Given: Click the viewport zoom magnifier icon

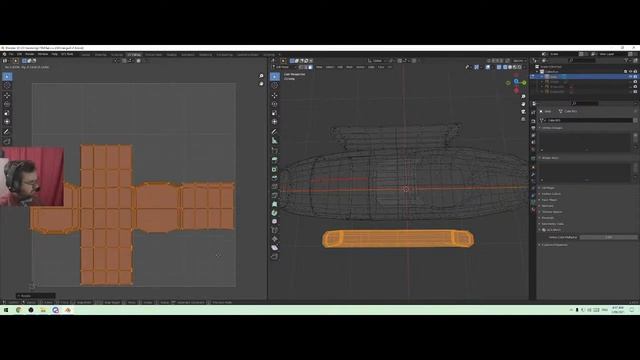Looking at the screenshot, I should click(523, 97).
